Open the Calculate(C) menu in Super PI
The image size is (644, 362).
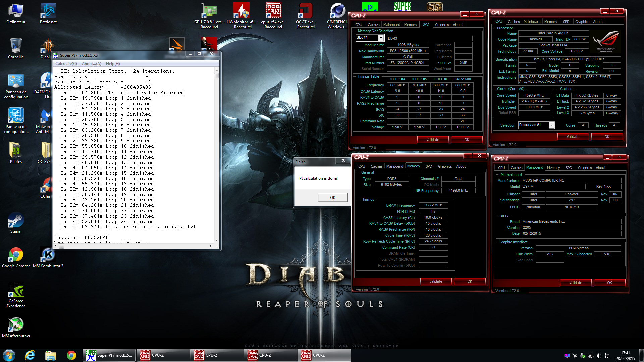(x=66, y=64)
